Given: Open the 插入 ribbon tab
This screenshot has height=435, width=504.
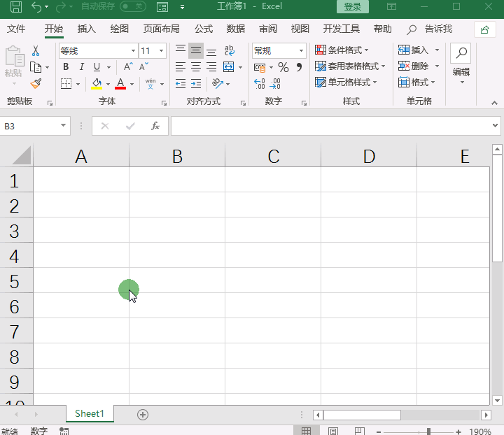Looking at the screenshot, I should coord(87,29).
